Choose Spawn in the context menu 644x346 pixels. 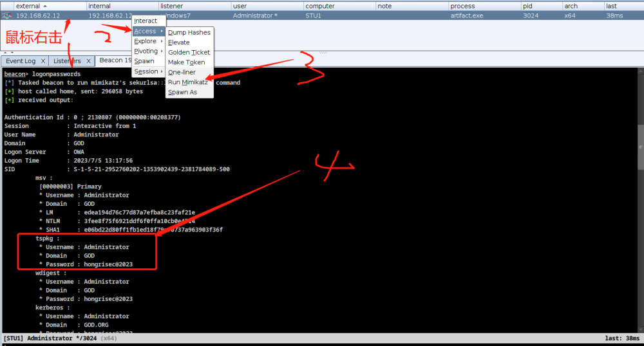pos(144,61)
